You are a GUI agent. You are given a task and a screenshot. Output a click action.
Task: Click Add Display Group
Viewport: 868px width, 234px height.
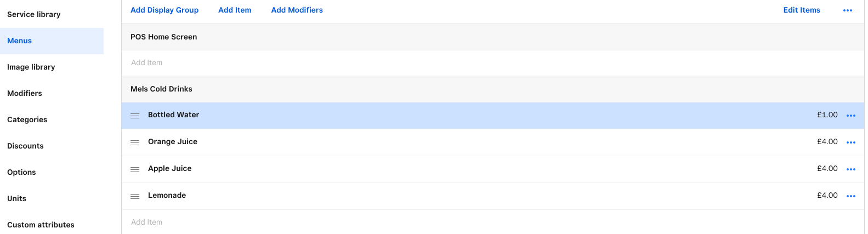coord(164,10)
